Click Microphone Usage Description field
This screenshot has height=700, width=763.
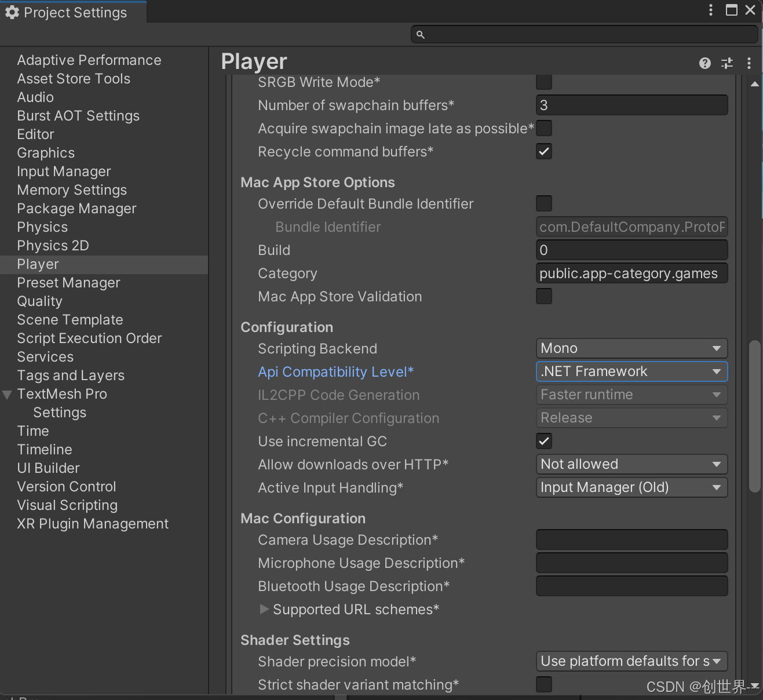(631, 563)
